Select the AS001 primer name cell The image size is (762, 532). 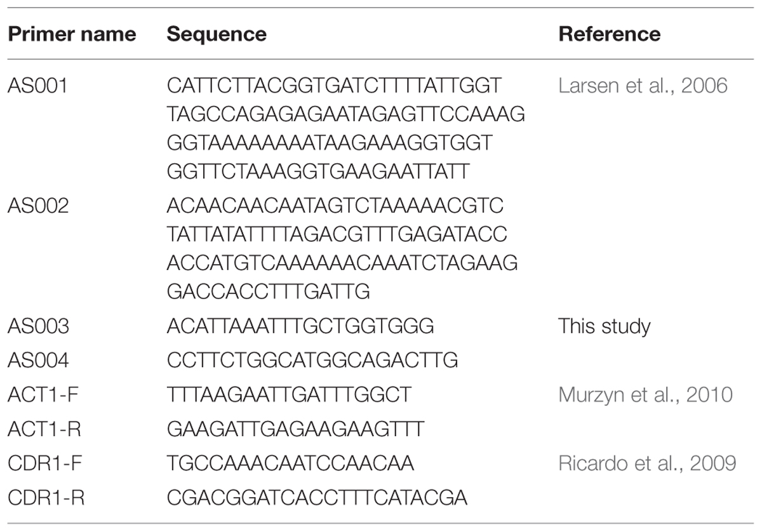(x=37, y=85)
